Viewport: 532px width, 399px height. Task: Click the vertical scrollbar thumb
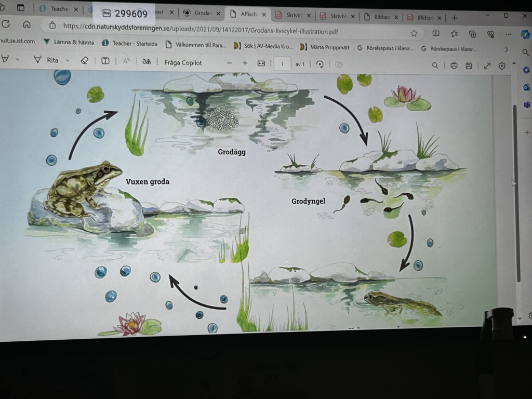pyautogui.click(x=516, y=193)
